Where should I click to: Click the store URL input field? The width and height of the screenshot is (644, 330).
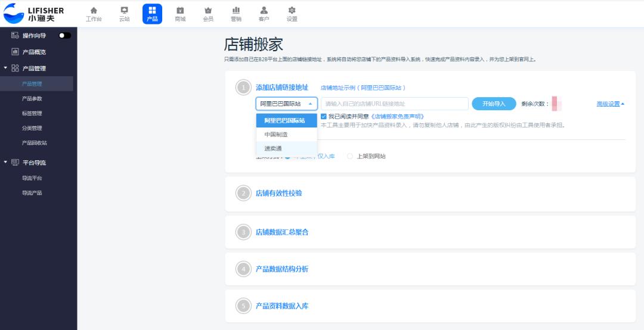[x=395, y=104]
